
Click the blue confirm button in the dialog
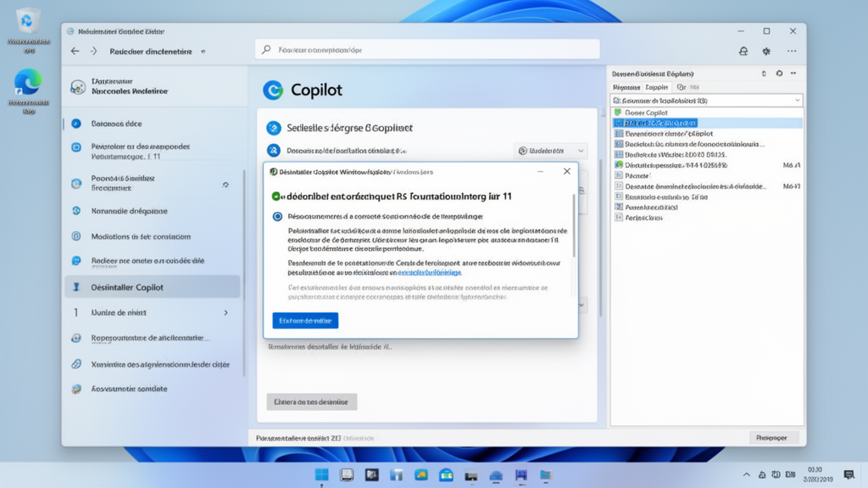point(305,320)
